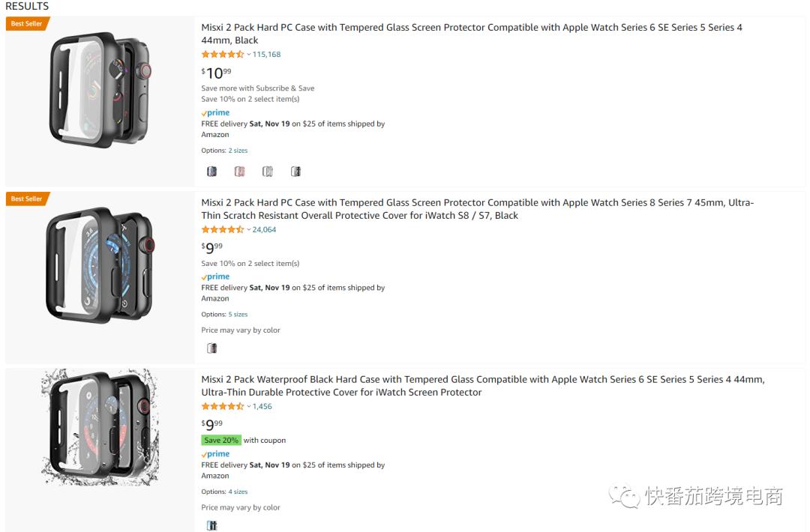
Task: Expand rating details chevron beside 24,064
Action: tap(249, 230)
